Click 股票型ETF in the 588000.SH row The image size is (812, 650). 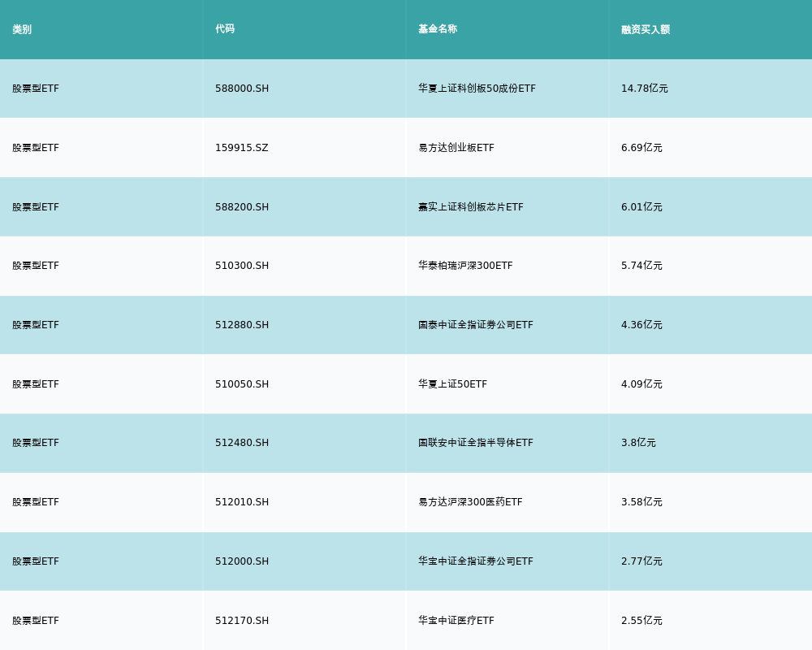click(36, 89)
